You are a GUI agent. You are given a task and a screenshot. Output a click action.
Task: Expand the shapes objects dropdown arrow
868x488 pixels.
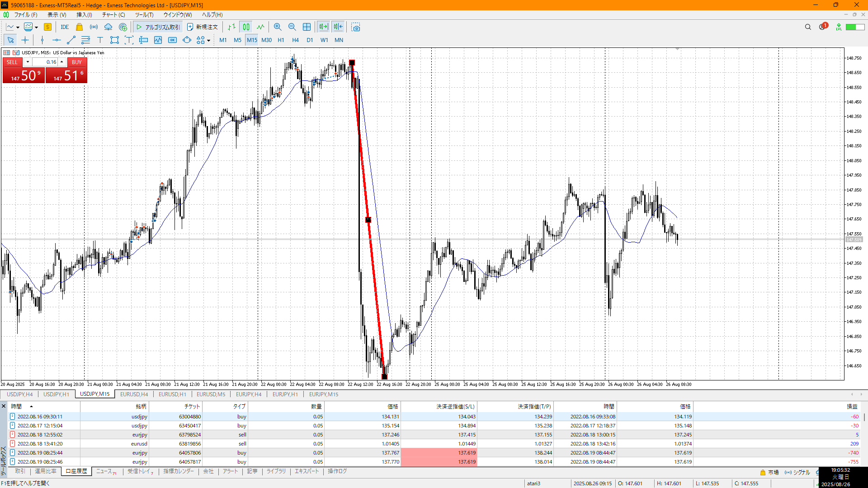click(208, 41)
